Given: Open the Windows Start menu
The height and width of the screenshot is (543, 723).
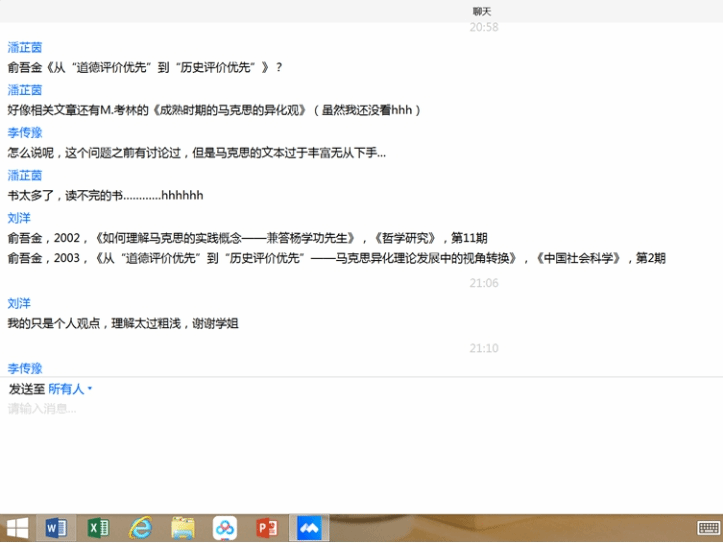Looking at the screenshot, I should coord(17,527).
